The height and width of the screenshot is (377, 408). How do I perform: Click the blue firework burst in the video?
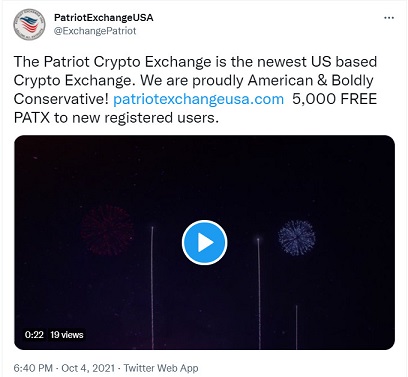pyautogui.click(x=297, y=237)
